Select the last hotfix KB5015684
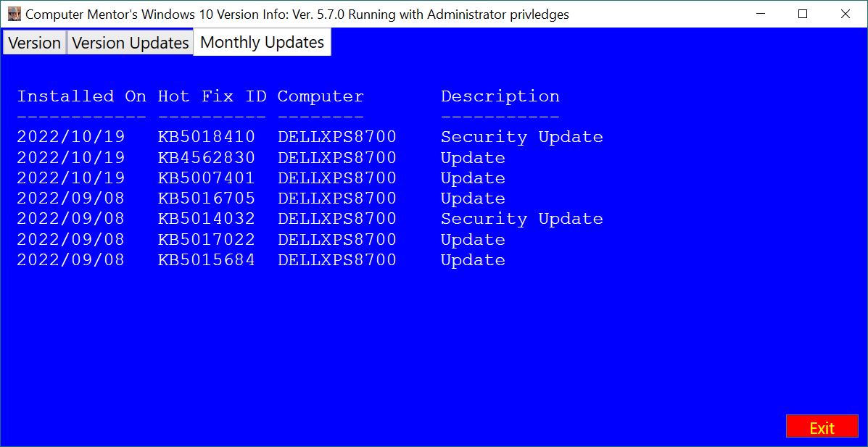The width and height of the screenshot is (868, 447). pos(207,260)
